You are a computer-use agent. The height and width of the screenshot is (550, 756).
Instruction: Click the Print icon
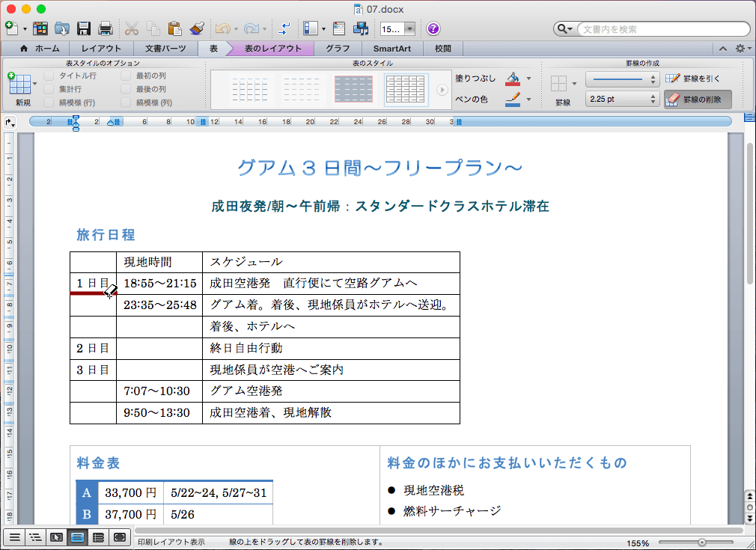click(x=106, y=29)
